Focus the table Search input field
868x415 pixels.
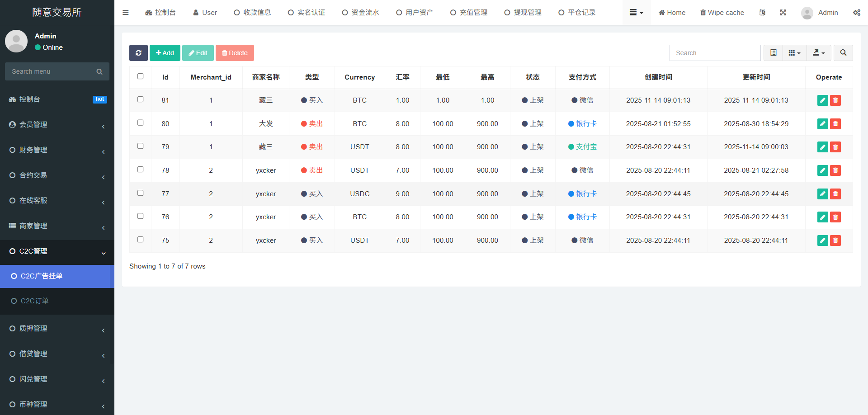click(x=715, y=53)
